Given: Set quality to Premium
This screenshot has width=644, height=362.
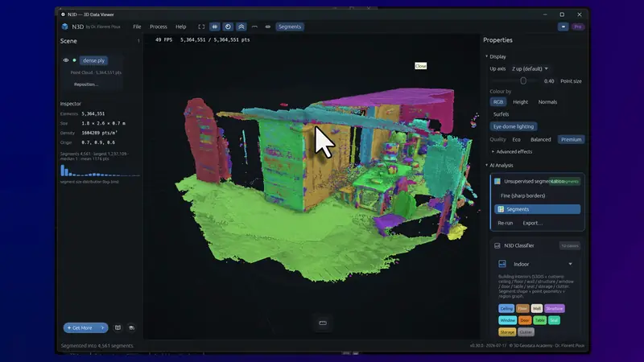Looking at the screenshot, I should pos(571,139).
